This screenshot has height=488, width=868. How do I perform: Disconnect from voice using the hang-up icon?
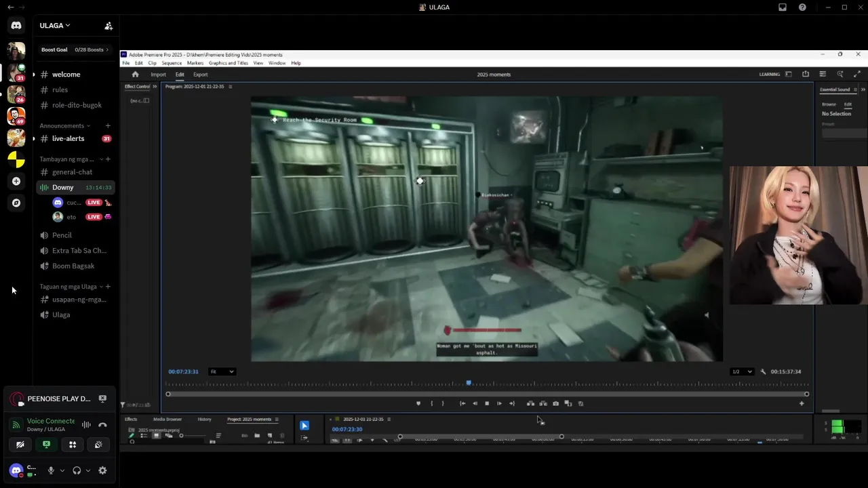pos(102,425)
